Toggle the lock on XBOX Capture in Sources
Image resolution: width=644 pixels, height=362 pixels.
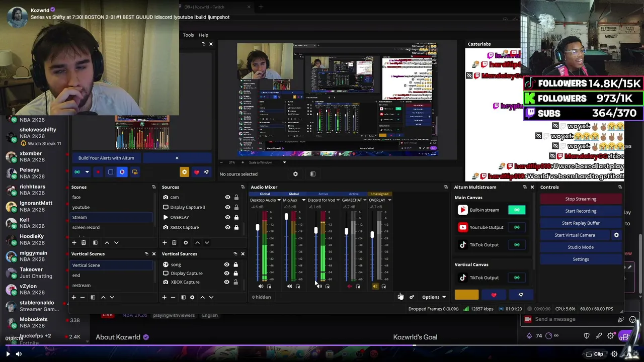pyautogui.click(x=236, y=227)
